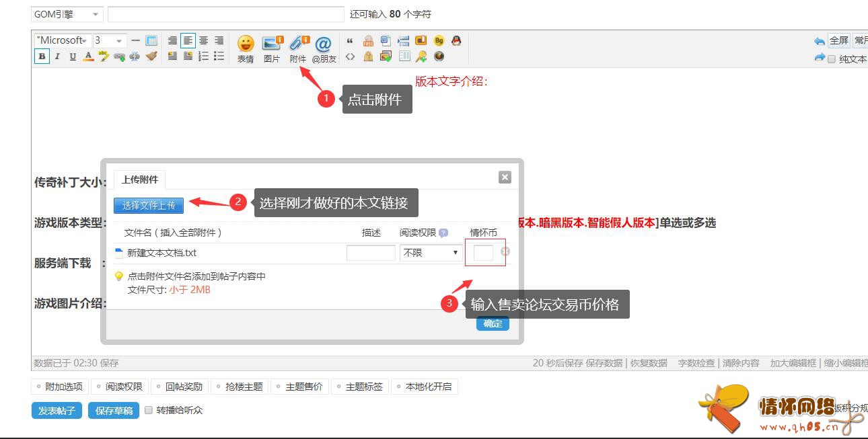Click the QQ penguin icon

click(456, 40)
